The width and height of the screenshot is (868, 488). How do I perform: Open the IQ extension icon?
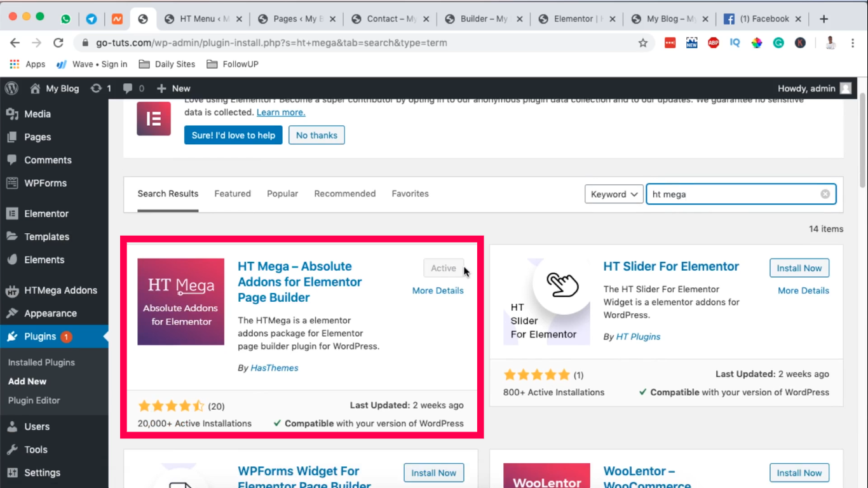735,43
